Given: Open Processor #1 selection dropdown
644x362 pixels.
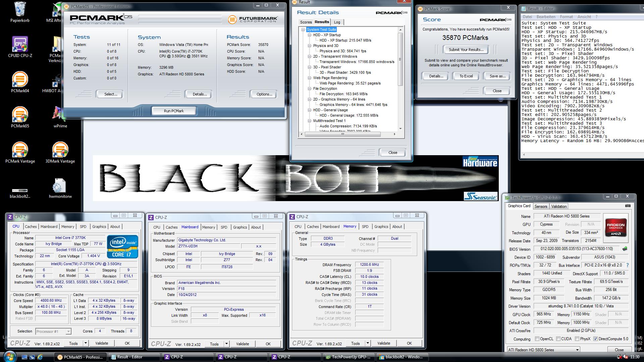Looking at the screenshot, I should coord(53,331).
